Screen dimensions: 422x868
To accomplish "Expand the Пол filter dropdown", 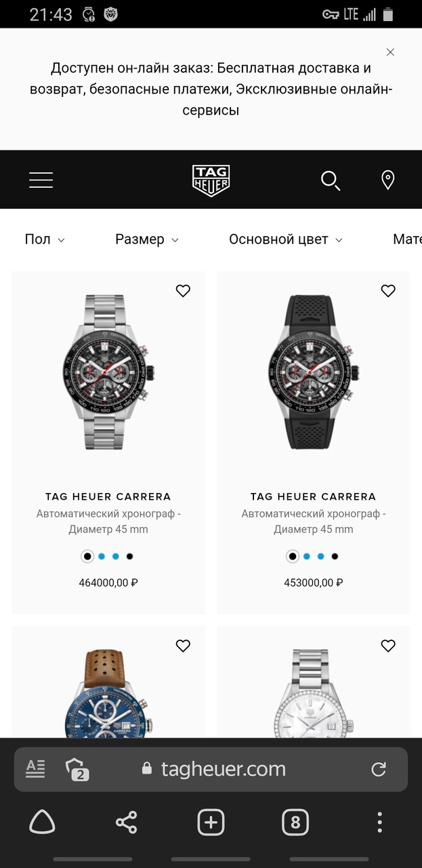I will [45, 239].
